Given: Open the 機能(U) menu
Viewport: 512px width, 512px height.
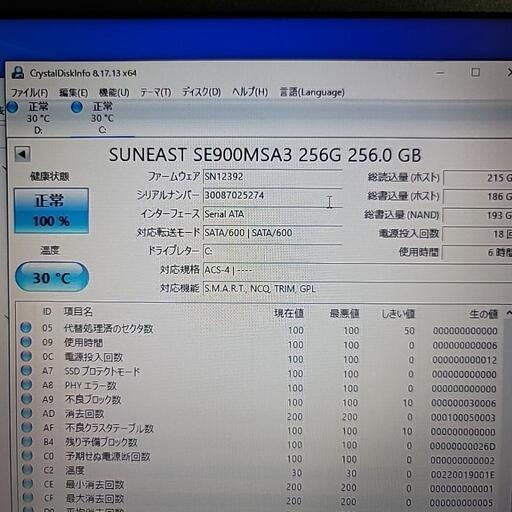Looking at the screenshot, I should [114, 92].
